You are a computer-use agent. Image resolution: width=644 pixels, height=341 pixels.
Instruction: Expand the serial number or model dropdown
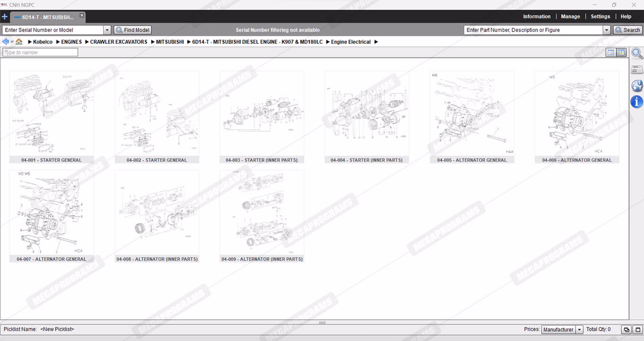(x=107, y=30)
